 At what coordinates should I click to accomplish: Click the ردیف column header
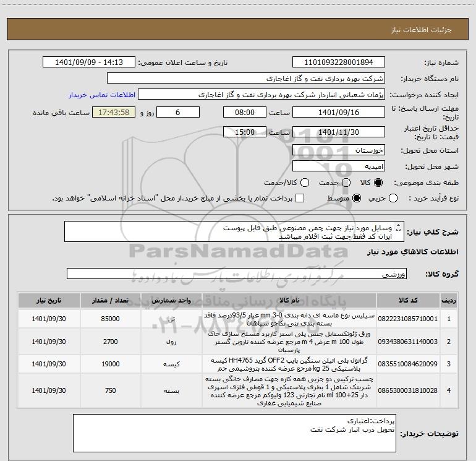click(x=449, y=300)
